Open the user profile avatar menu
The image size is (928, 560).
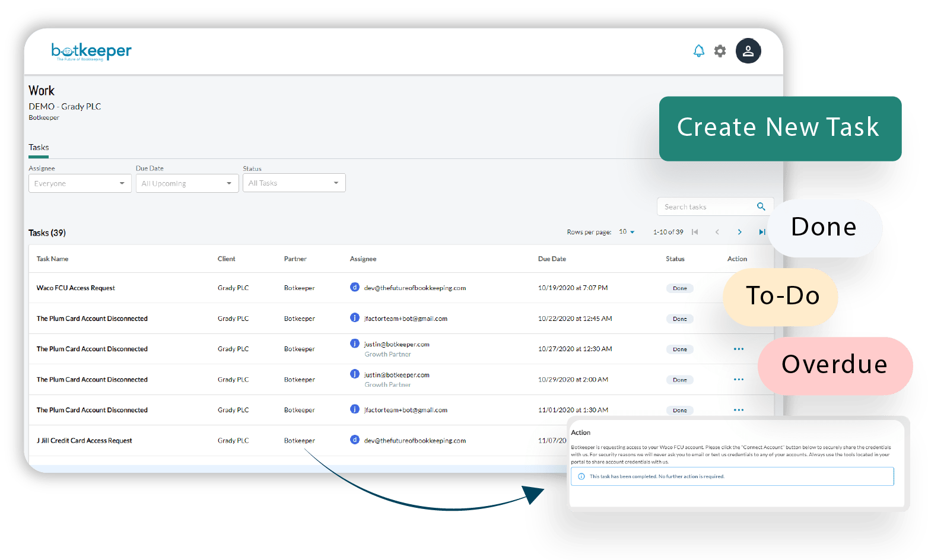coord(748,51)
